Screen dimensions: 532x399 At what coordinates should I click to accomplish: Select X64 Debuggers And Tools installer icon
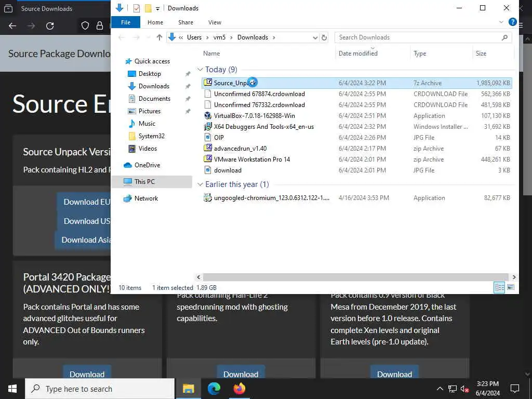click(208, 127)
